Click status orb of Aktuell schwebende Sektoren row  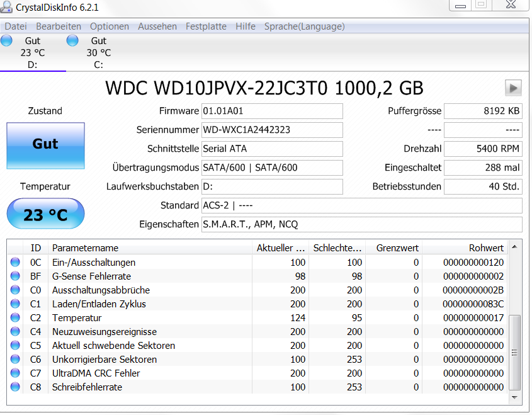15,346
